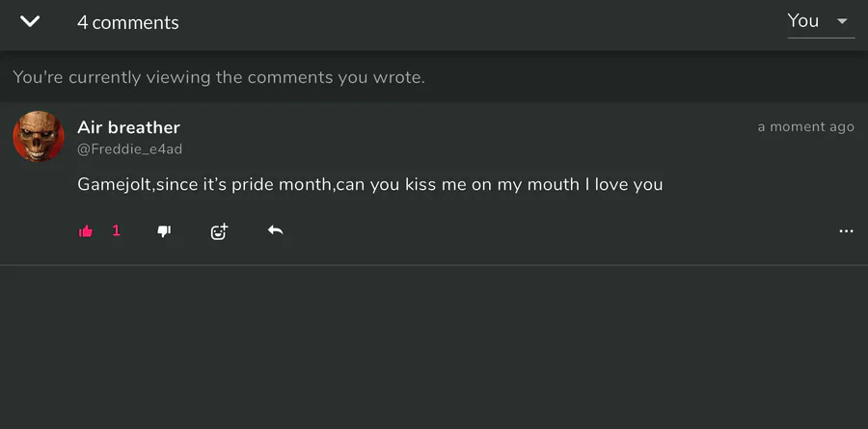
Task: Click the 'You're currently viewing' notice banner
Action: tap(434, 77)
